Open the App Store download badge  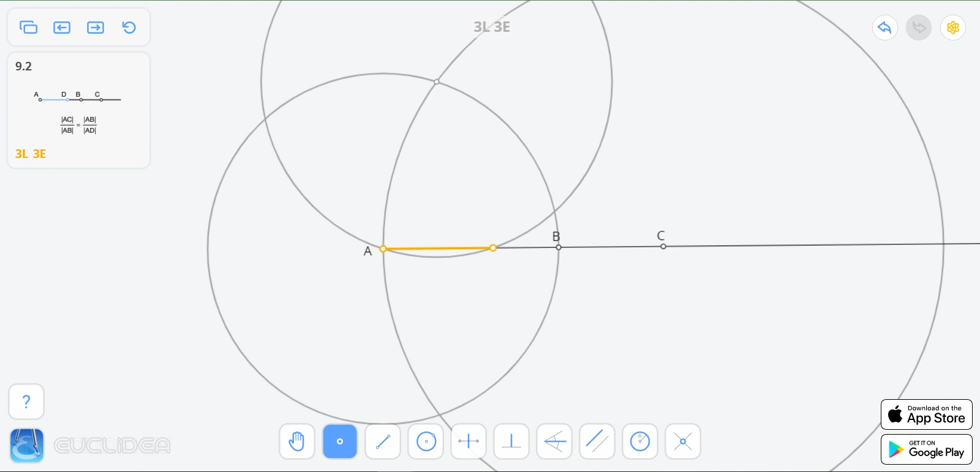point(927,414)
